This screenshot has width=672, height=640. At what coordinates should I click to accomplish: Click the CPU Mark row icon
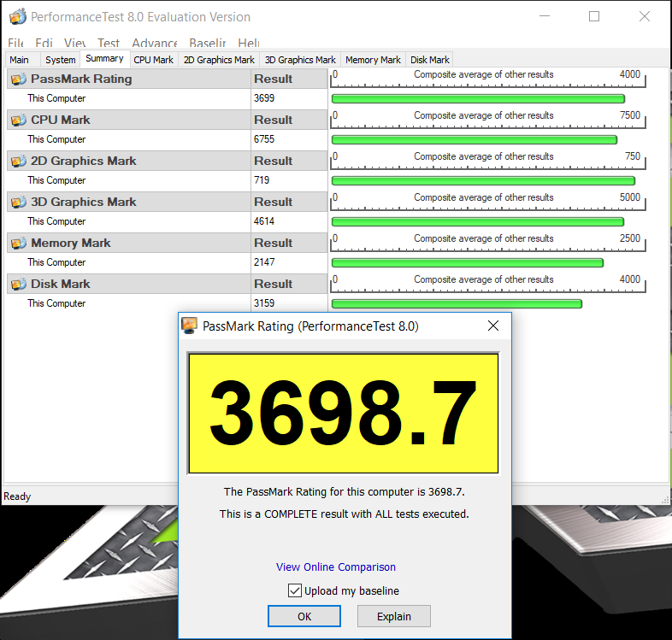tap(19, 120)
